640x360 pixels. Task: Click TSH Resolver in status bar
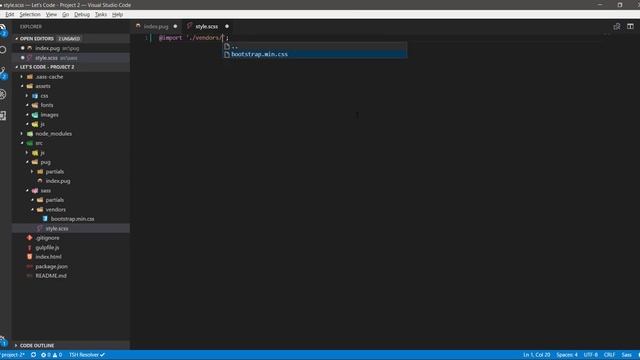coord(87,355)
